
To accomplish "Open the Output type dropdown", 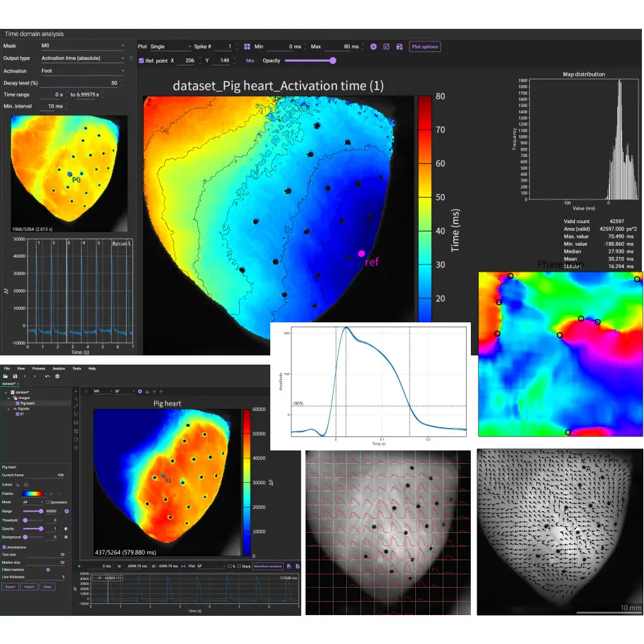I will point(82,58).
